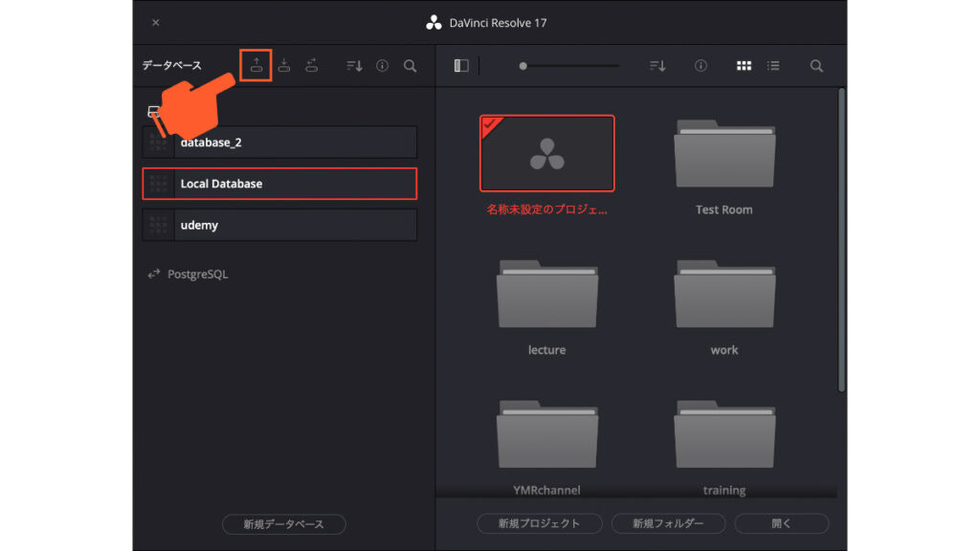980x551 pixels.
Task: Click the thumbnail size slider handle
Action: pyautogui.click(x=523, y=66)
